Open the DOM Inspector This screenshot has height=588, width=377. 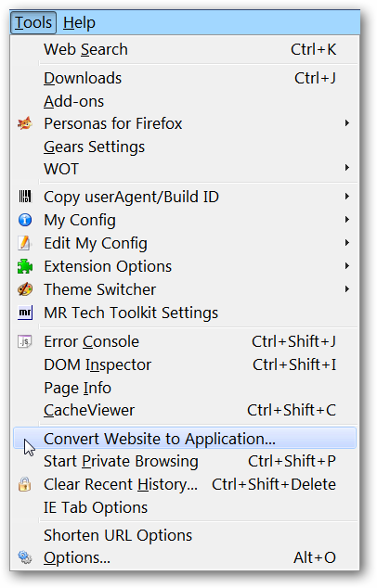(185, 364)
